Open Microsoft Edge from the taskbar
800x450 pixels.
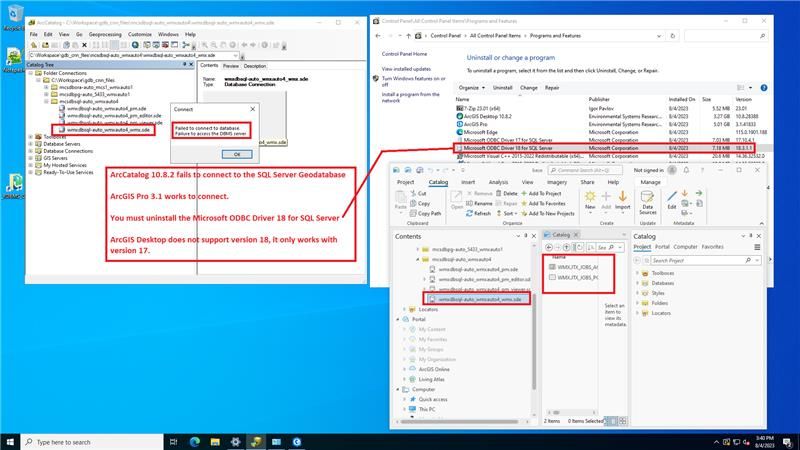(x=194, y=442)
